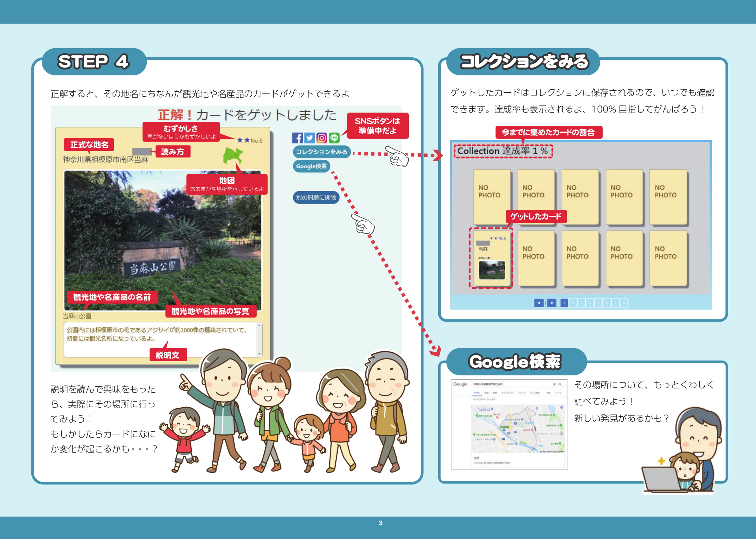Open the コレクションをみる button
Screen dimensions: 756x539
(x=322, y=152)
